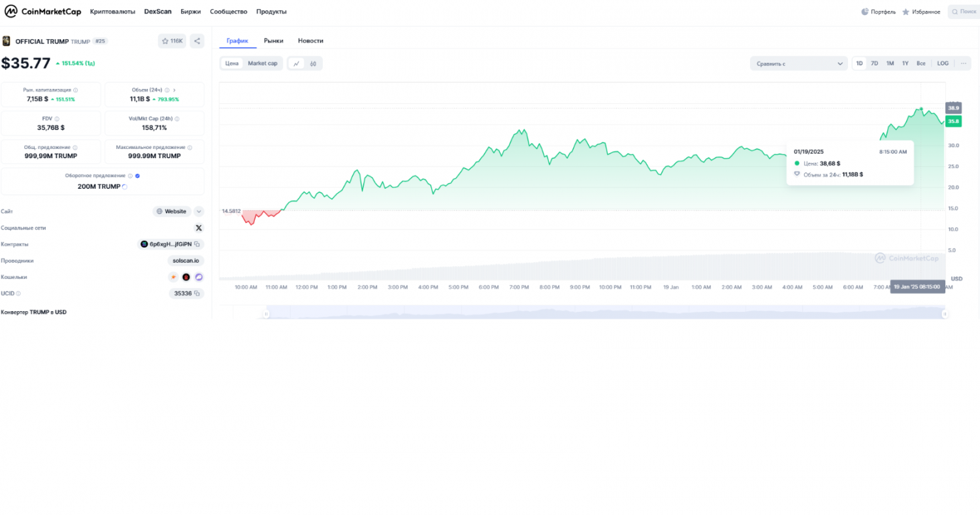Open Продукты navigation menu
980x515 pixels.
271,12
